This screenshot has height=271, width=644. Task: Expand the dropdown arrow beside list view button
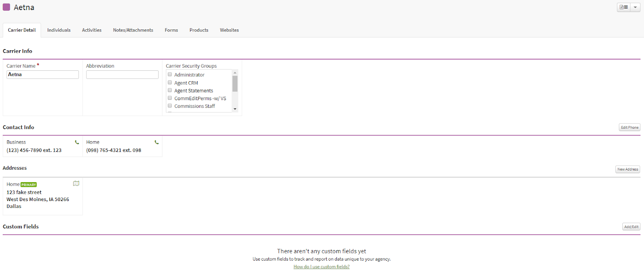pyautogui.click(x=635, y=7)
